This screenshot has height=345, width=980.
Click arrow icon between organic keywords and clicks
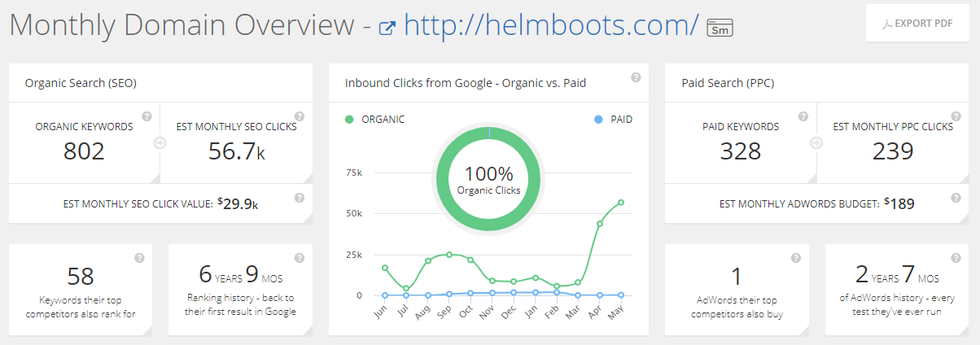[160, 143]
